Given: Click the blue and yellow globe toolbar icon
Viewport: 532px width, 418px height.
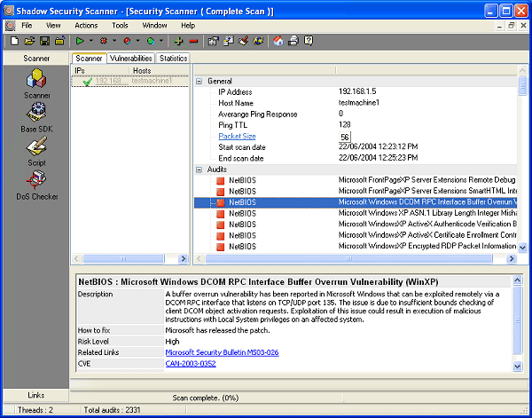Looking at the screenshot, I should (258, 41).
